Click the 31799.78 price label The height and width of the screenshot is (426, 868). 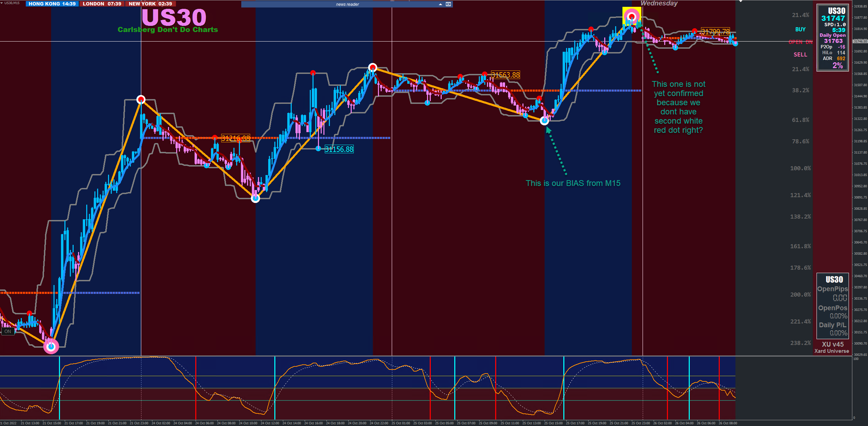[715, 32]
